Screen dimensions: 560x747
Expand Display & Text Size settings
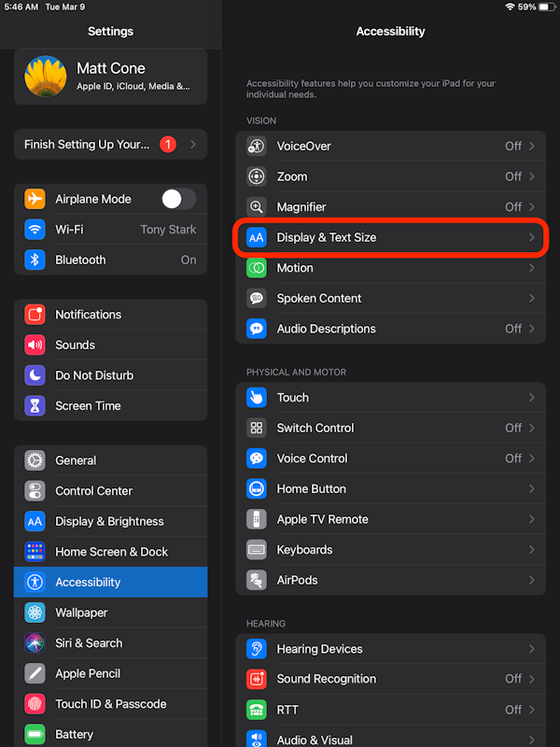391,237
